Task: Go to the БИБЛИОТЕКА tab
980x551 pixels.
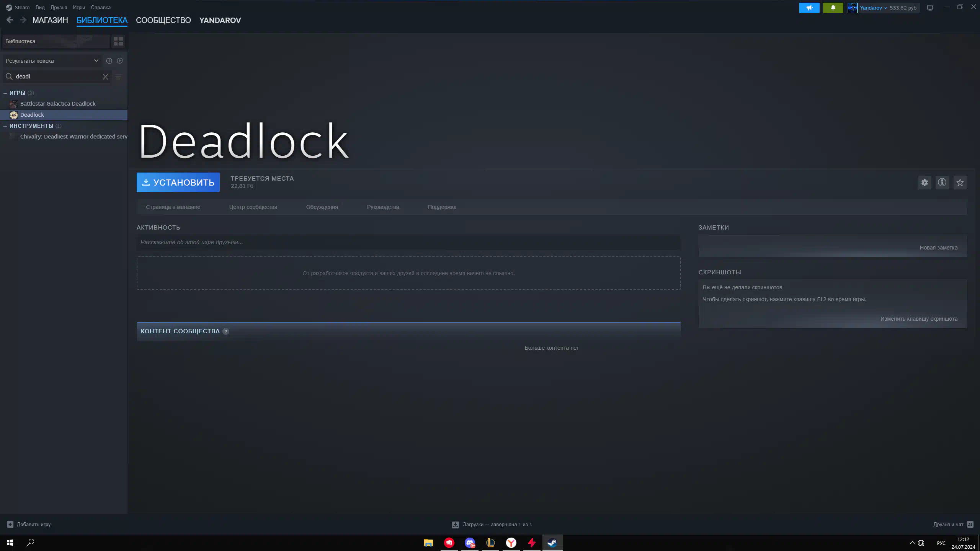Action: 102,20
